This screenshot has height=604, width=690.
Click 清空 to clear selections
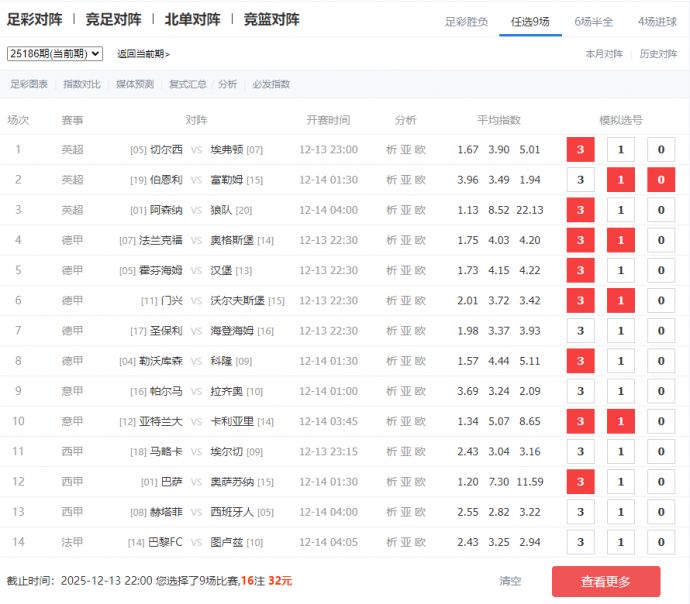[x=510, y=581]
